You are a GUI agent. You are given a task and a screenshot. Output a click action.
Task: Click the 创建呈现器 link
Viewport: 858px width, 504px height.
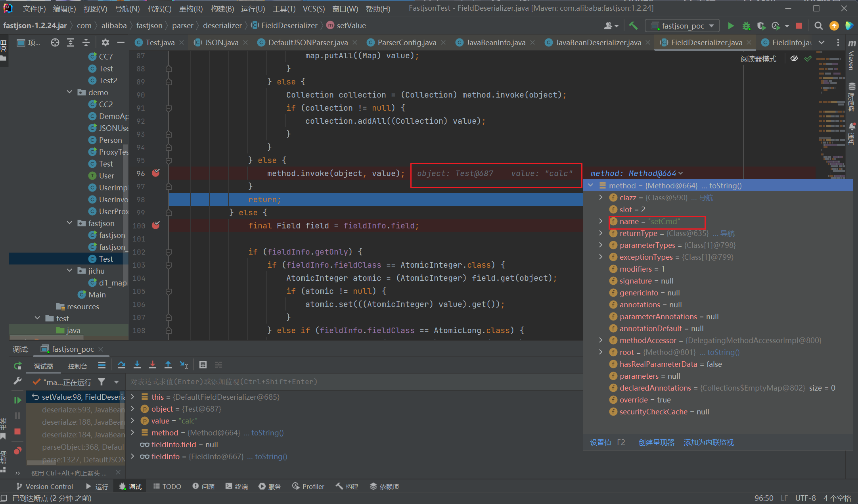tap(656, 442)
